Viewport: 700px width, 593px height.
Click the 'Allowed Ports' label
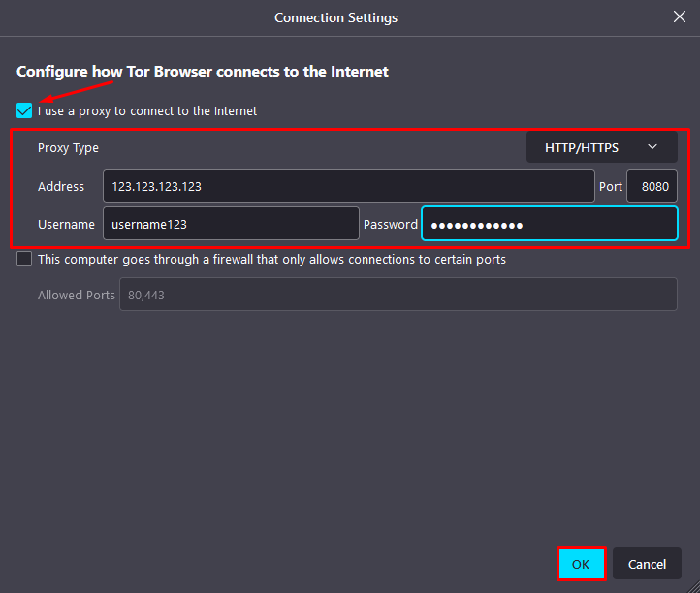(x=77, y=295)
